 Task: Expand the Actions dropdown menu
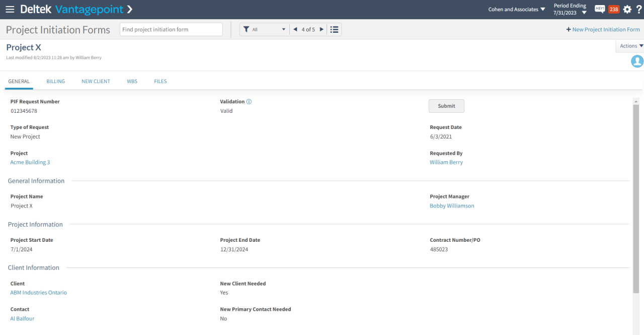tap(631, 46)
